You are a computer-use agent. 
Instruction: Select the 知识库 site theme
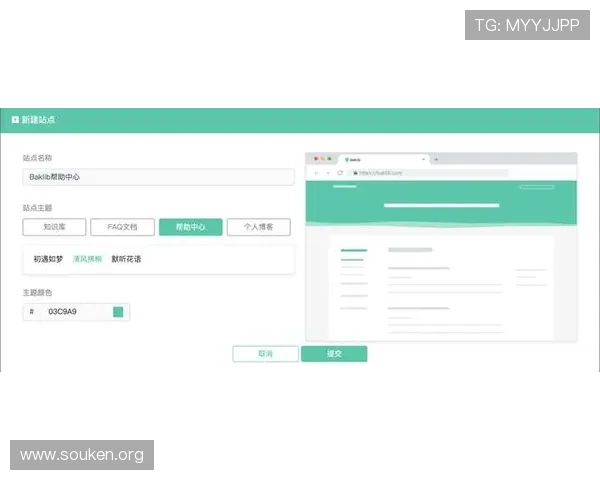click(54, 227)
